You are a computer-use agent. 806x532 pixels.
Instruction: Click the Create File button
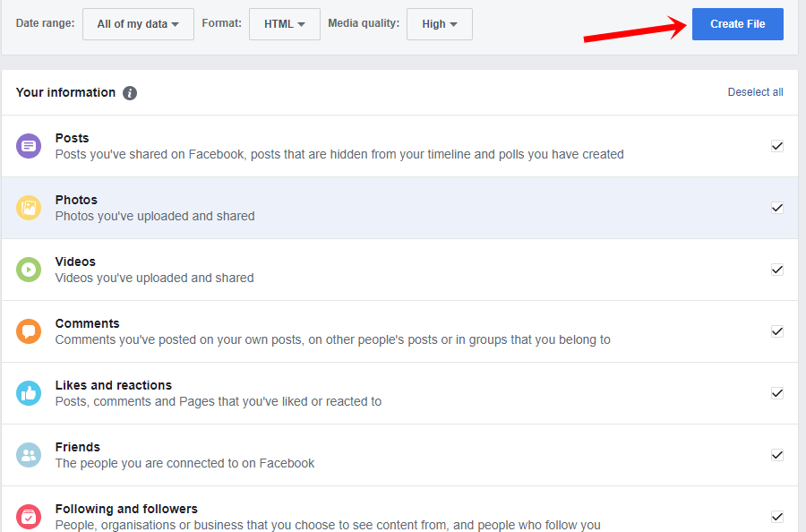(738, 24)
